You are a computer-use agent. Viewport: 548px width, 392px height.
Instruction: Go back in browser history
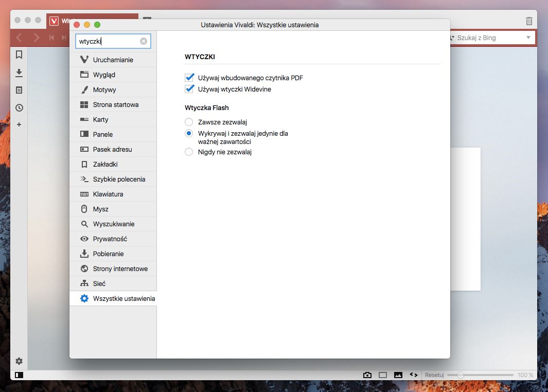pyautogui.click(x=19, y=38)
